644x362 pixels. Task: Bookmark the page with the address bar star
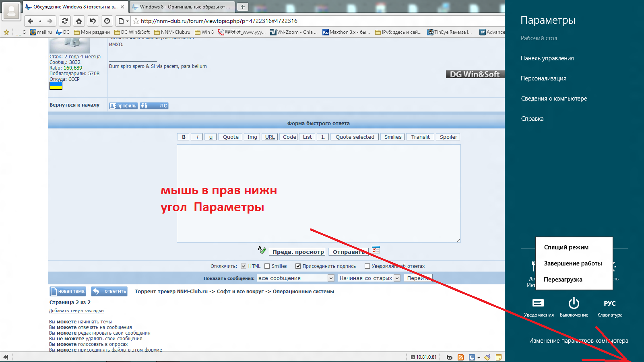coord(136,21)
